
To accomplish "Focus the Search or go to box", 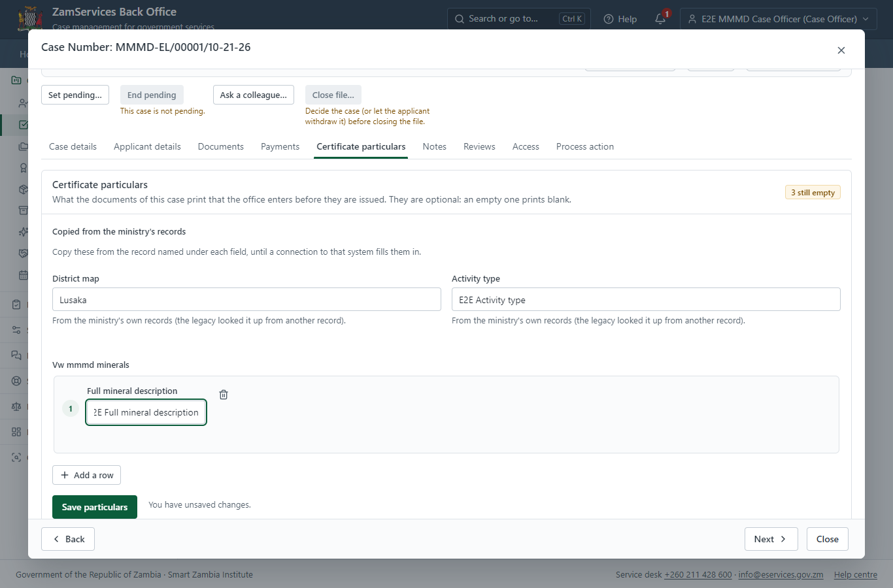I will pyautogui.click(x=518, y=19).
